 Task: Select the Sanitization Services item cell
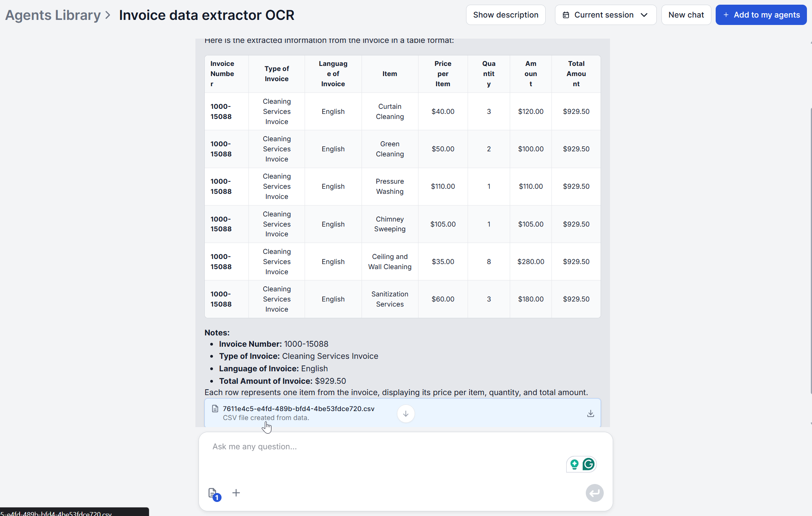tap(390, 299)
